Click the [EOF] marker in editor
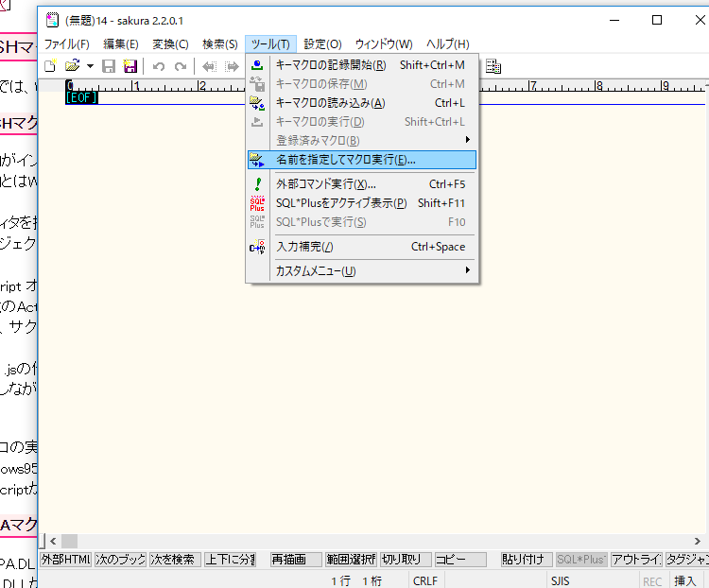Viewport: 709px width, 588px height. coord(82,97)
